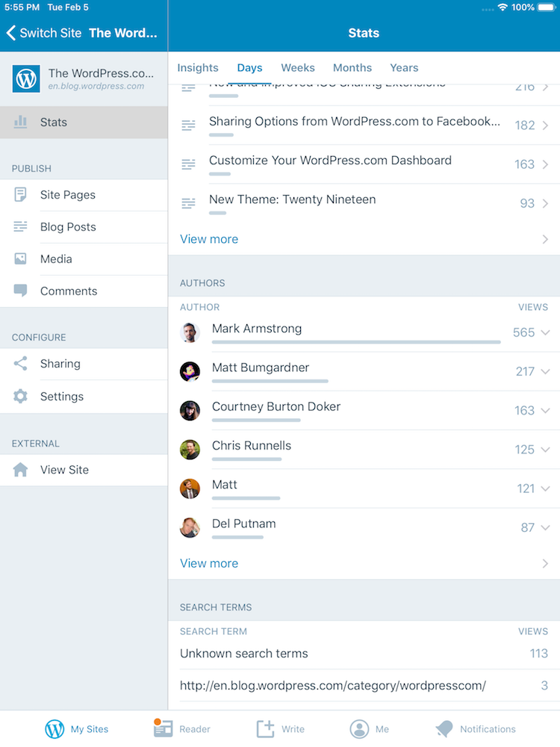Click the Site Pages document icon
The height and width of the screenshot is (747, 560).
point(20,194)
